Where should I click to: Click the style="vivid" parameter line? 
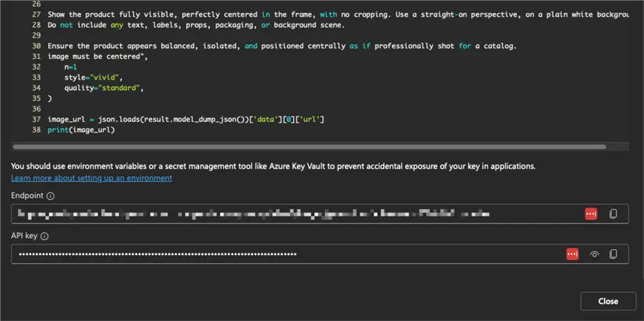(x=93, y=77)
